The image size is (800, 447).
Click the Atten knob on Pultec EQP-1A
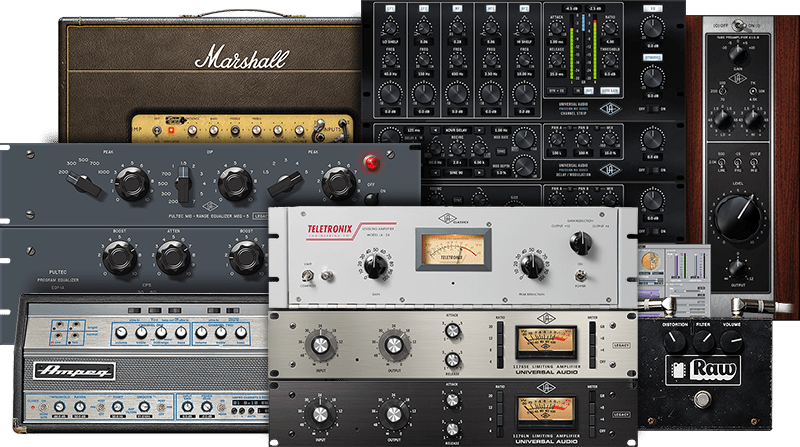point(173,258)
